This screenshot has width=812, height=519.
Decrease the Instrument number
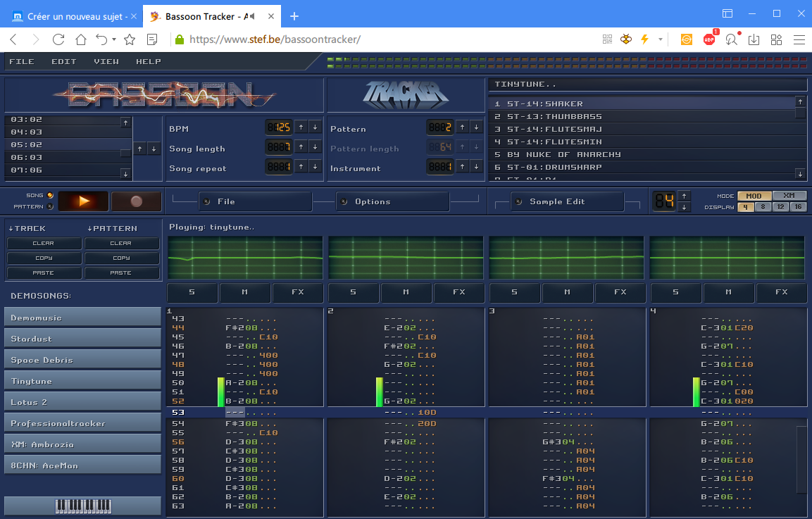pos(477,166)
